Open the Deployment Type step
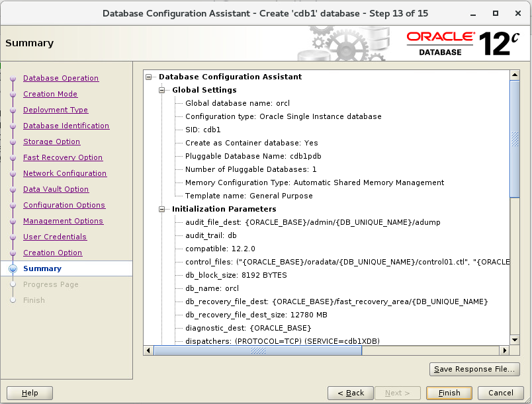Image resolution: width=532 pixels, height=404 pixels. (56, 110)
